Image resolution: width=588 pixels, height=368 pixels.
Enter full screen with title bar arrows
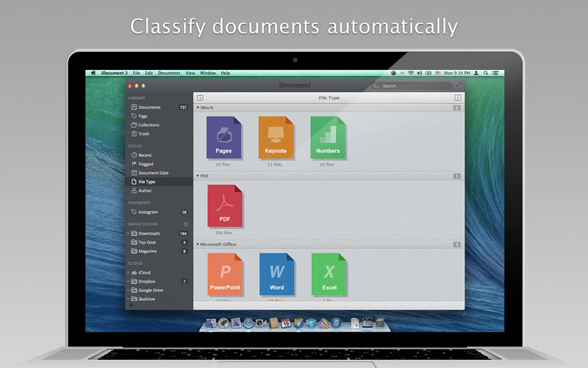click(x=459, y=85)
